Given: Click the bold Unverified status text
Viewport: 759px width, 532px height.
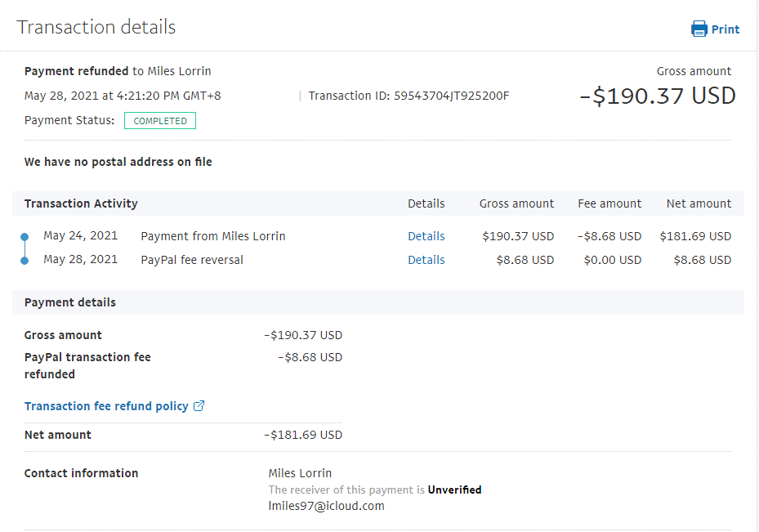Looking at the screenshot, I should 454,490.
